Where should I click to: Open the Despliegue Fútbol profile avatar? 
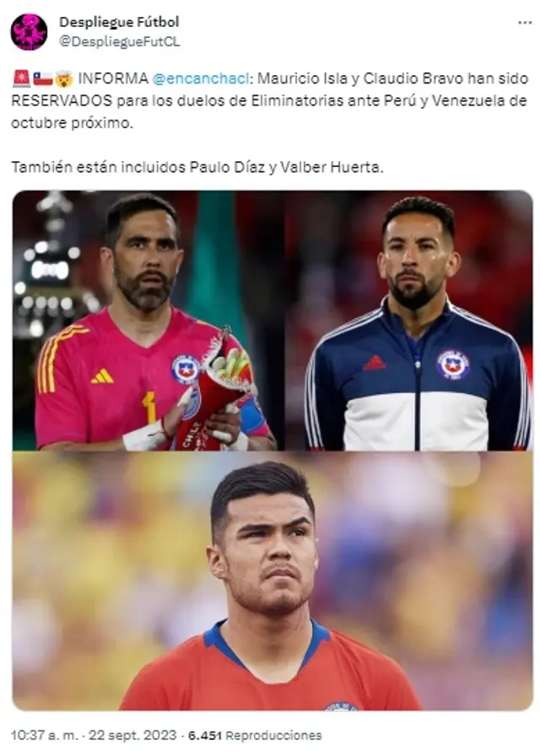(x=29, y=32)
